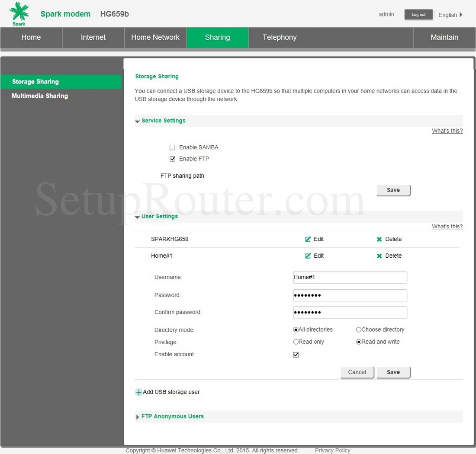Image resolution: width=476 pixels, height=454 pixels.
Task: Click the plus icon to add USB storage user
Action: [x=138, y=392]
